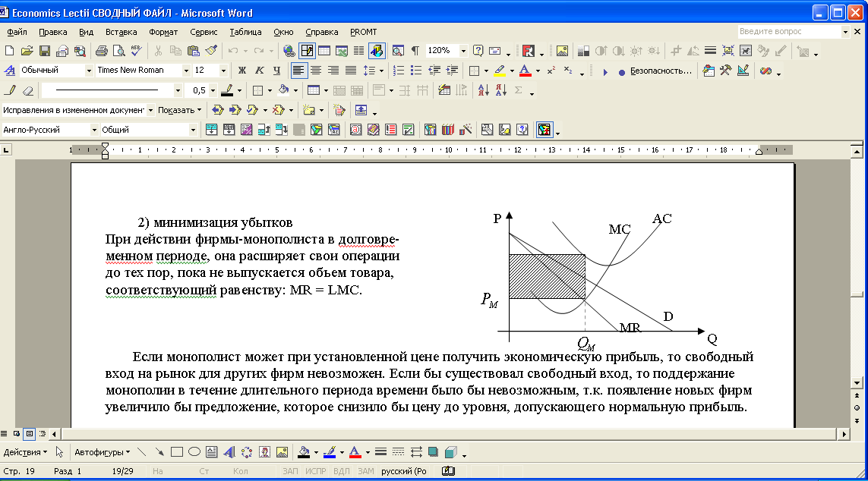Click the Open file folder icon
Viewport: 868px width, 481px height.
point(27,51)
